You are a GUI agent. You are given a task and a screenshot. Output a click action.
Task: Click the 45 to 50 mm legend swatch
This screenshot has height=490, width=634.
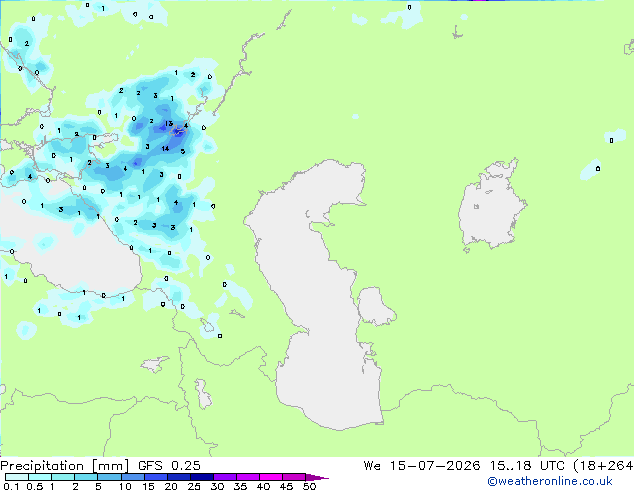pos(294,477)
